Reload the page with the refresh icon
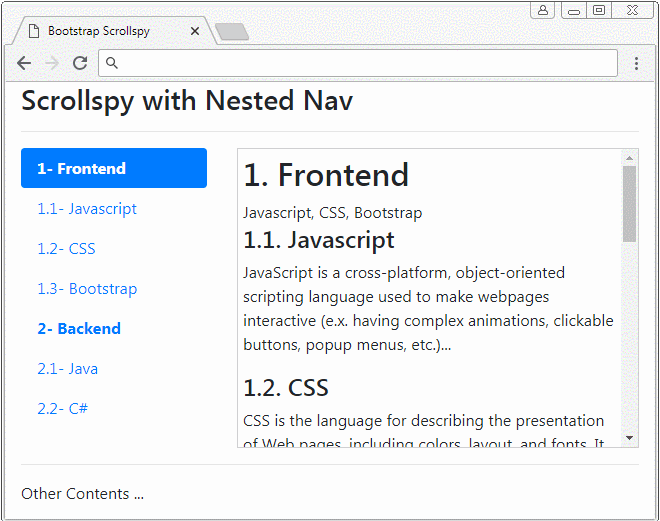Viewport: 660px width, 521px height. [80, 63]
